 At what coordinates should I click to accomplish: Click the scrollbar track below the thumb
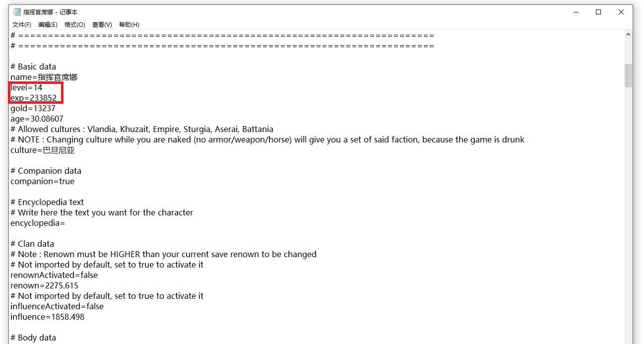628,213
